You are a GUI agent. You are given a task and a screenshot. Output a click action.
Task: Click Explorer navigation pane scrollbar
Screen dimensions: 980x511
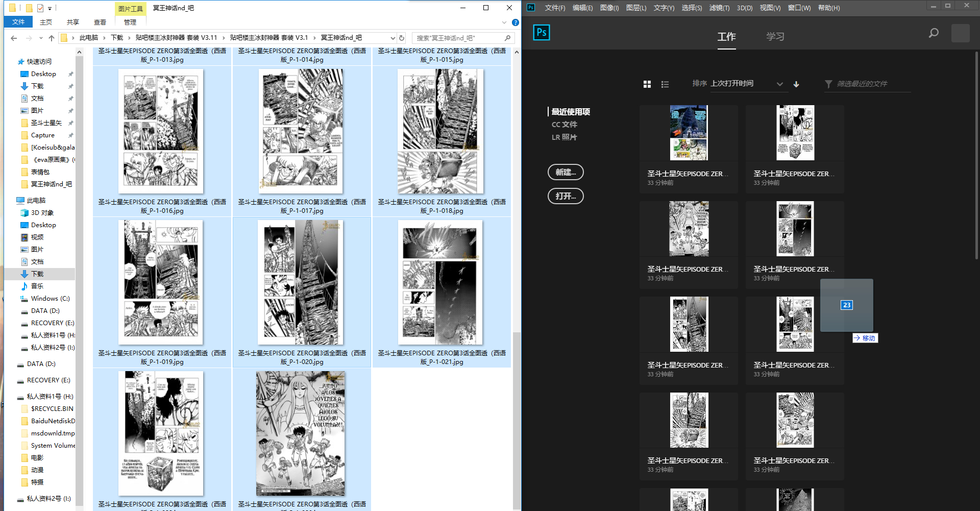(79, 281)
